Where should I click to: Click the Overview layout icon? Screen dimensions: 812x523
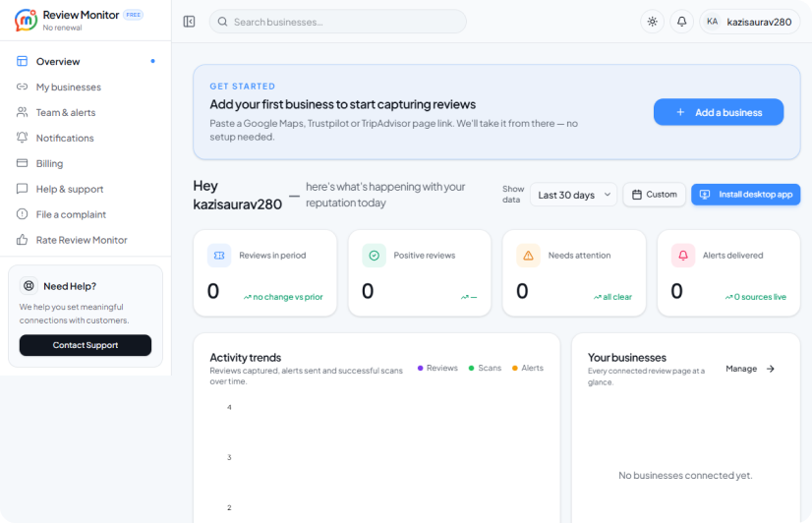[23, 61]
